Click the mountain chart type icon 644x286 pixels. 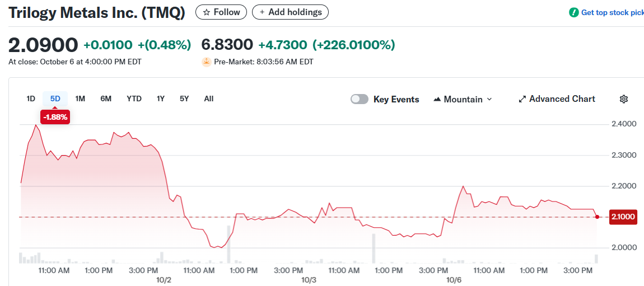point(437,99)
